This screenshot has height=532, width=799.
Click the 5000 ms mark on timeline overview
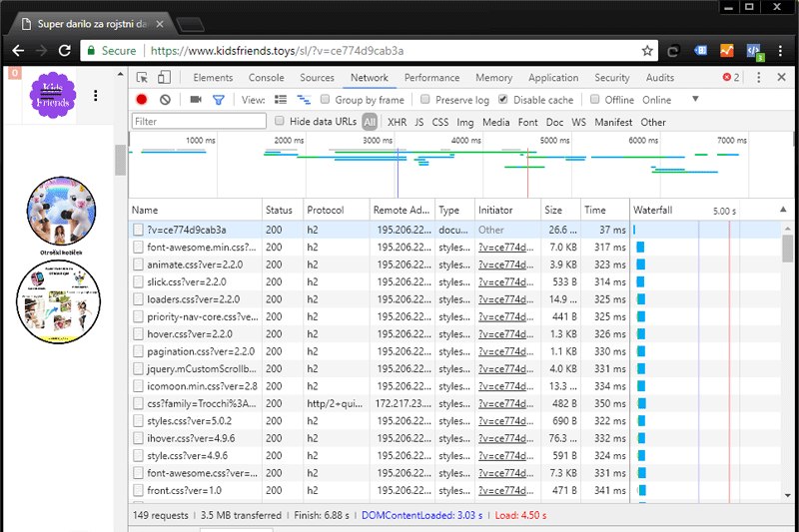[554, 141]
